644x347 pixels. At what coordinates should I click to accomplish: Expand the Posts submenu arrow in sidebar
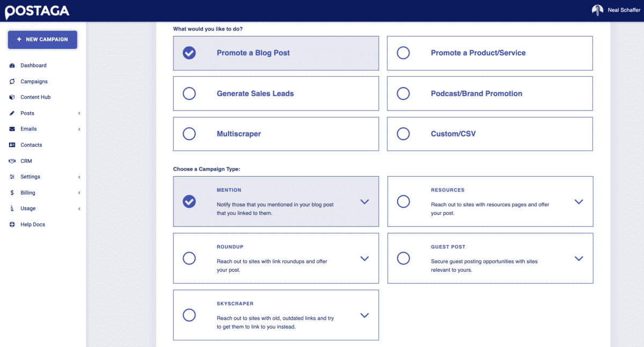[79, 113]
